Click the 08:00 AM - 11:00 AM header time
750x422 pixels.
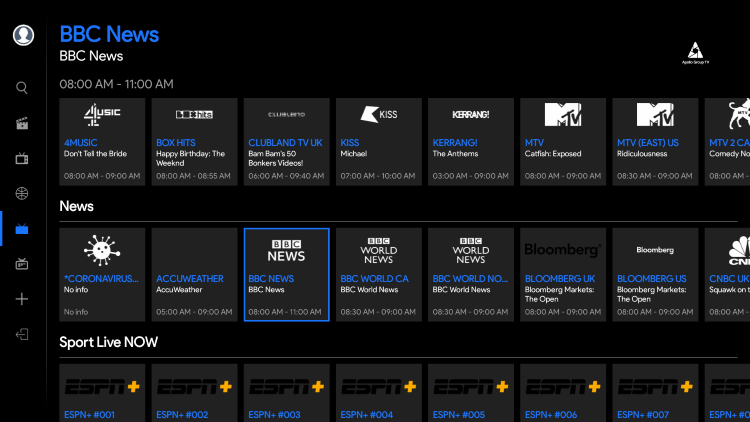tap(116, 84)
